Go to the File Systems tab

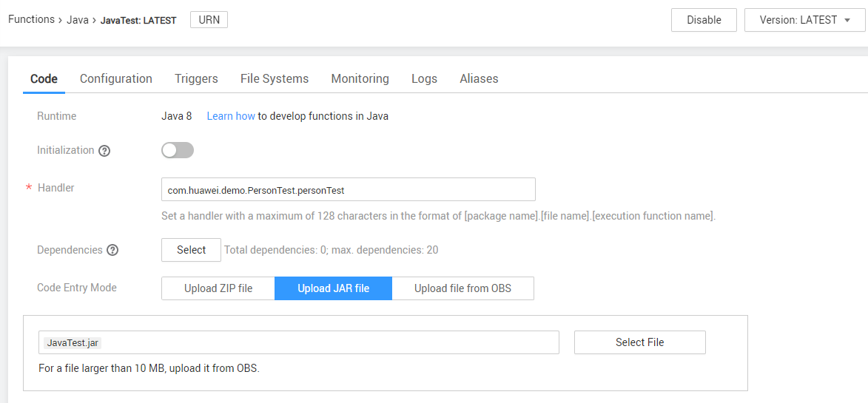[275, 78]
